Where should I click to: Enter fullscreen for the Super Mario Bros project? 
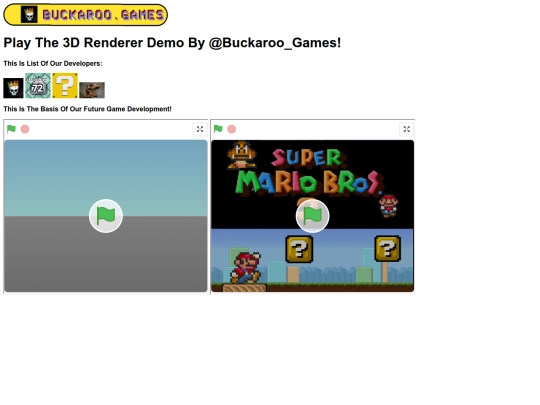407,129
